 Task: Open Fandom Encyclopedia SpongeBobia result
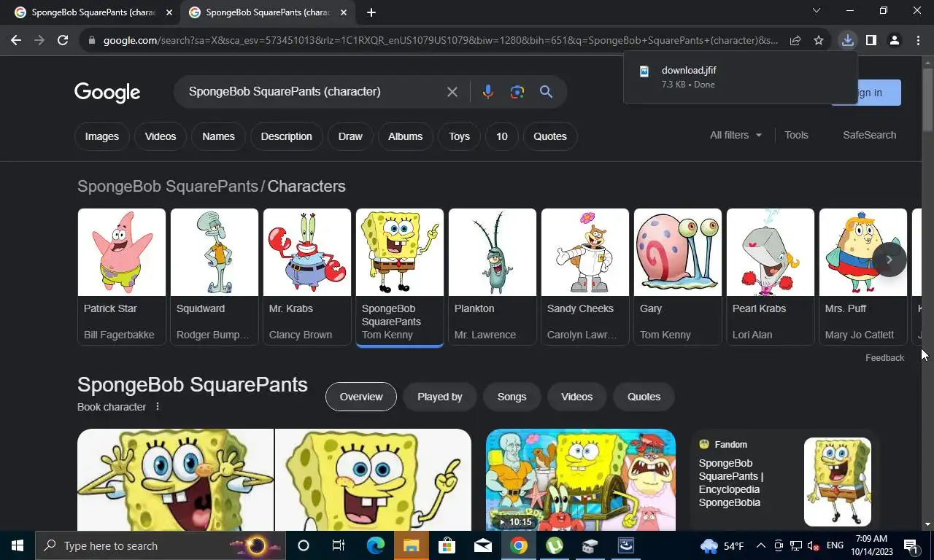click(x=784, y=481)
